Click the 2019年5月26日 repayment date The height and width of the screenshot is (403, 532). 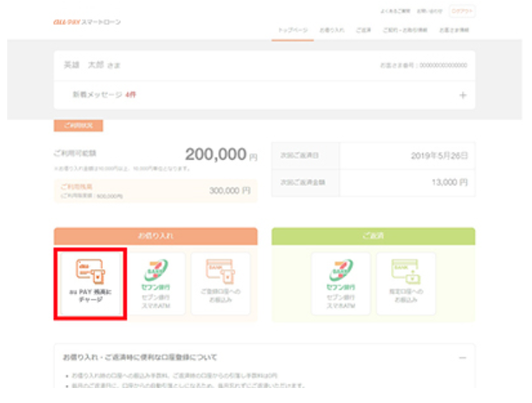click(440, 156)
